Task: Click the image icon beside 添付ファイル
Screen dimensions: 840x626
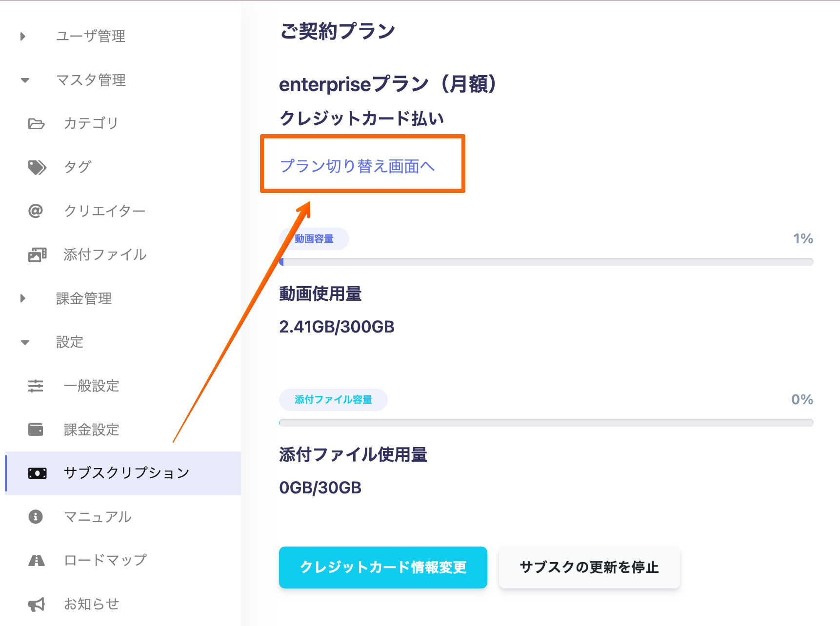Action: 37,254
